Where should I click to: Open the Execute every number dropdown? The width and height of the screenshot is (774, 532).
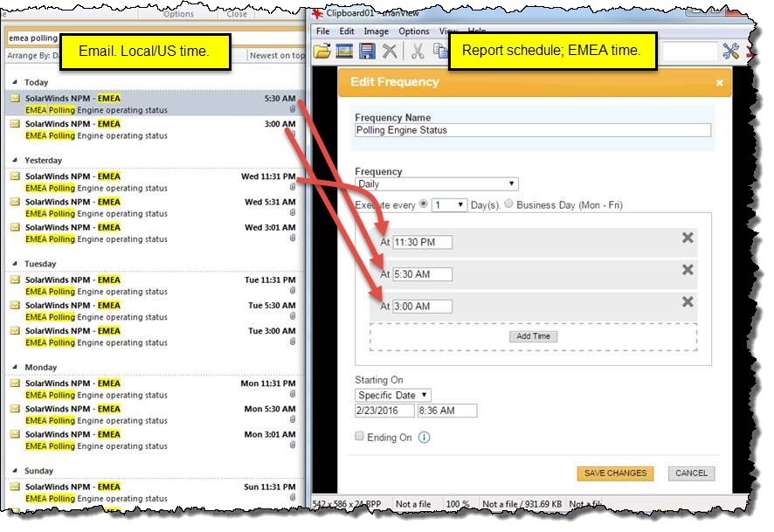(x=449, y=204)
